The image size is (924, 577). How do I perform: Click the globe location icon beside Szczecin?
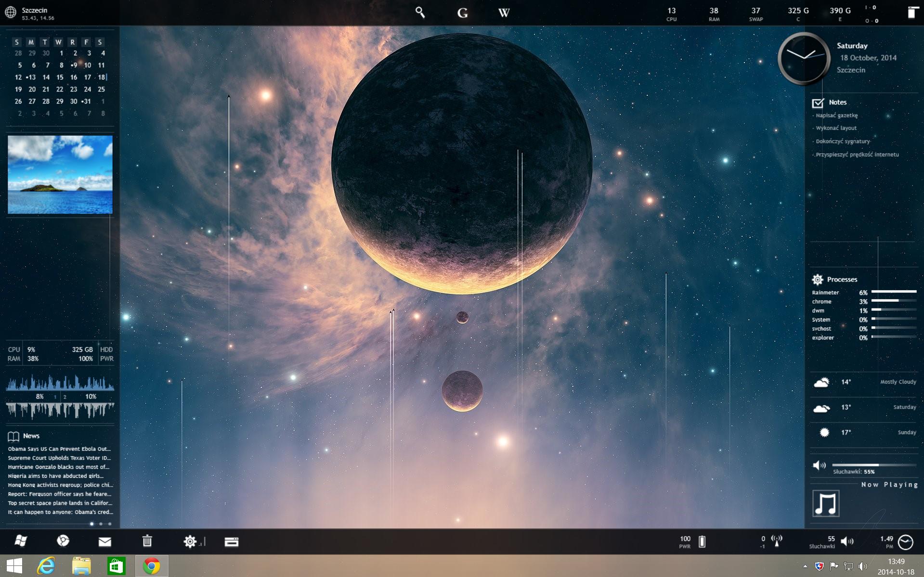(x=10, y=13)
